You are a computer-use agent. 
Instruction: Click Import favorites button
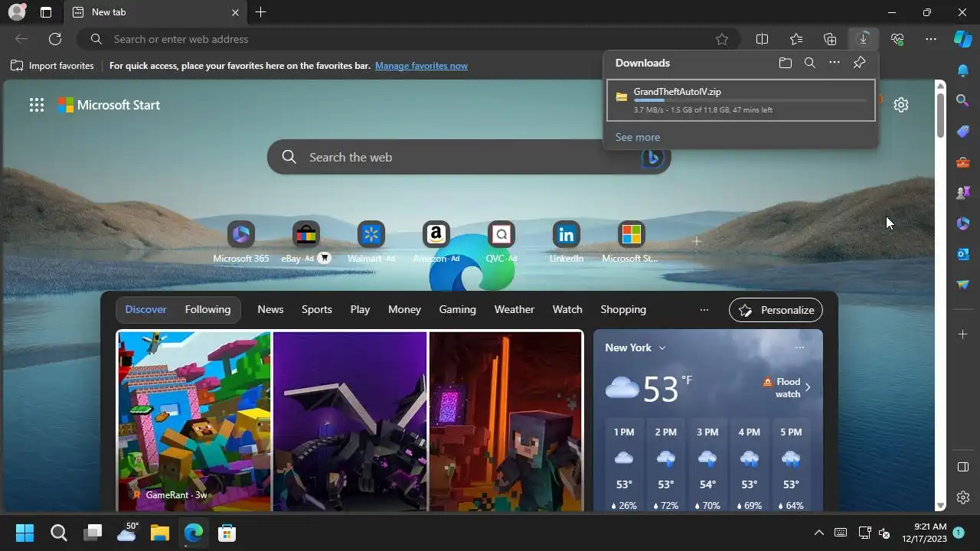pos(52,66)
